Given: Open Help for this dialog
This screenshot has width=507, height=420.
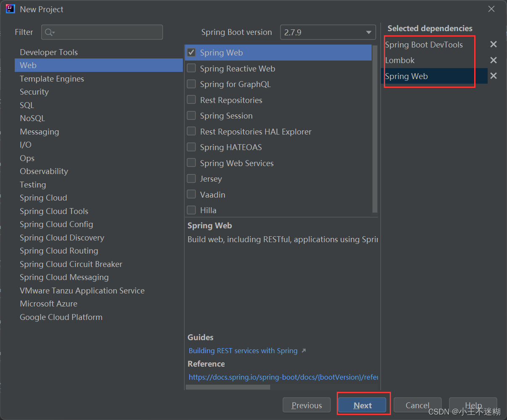Looking at the screenshot, I should [473, 405].
